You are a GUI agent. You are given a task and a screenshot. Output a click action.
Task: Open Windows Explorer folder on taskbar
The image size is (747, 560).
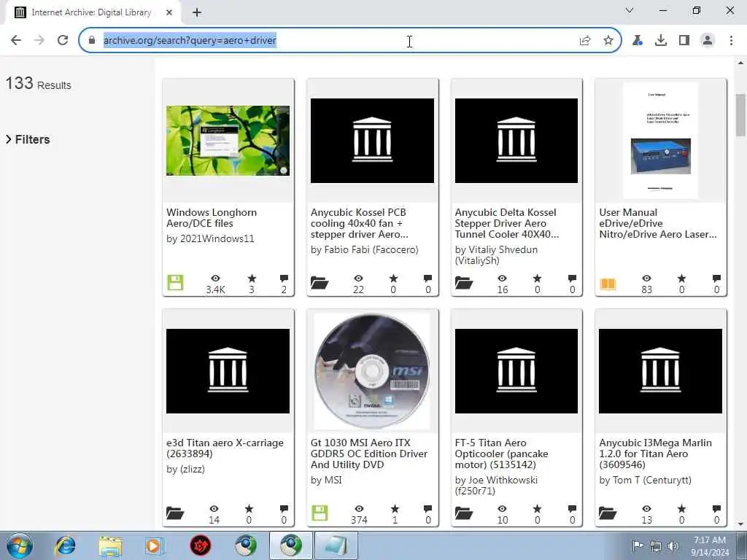(x=111, y=545)
